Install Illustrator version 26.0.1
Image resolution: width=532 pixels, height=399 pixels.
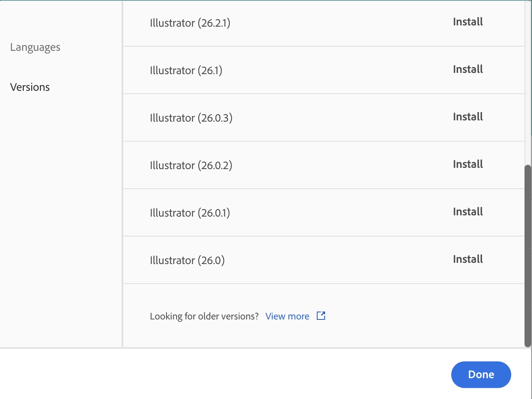(x=467, y=212)
